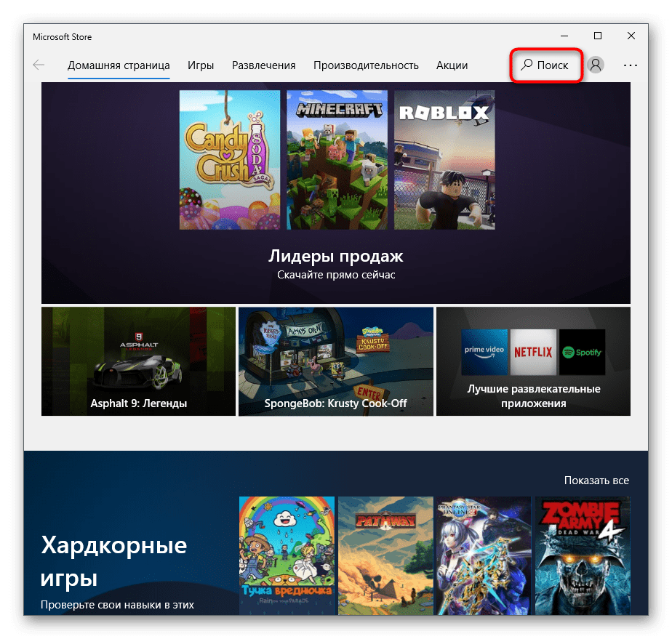Screen dimensions: 672x639
Task: Open the Акции tab
Action: pyautogui.click(x=452, y=65)
